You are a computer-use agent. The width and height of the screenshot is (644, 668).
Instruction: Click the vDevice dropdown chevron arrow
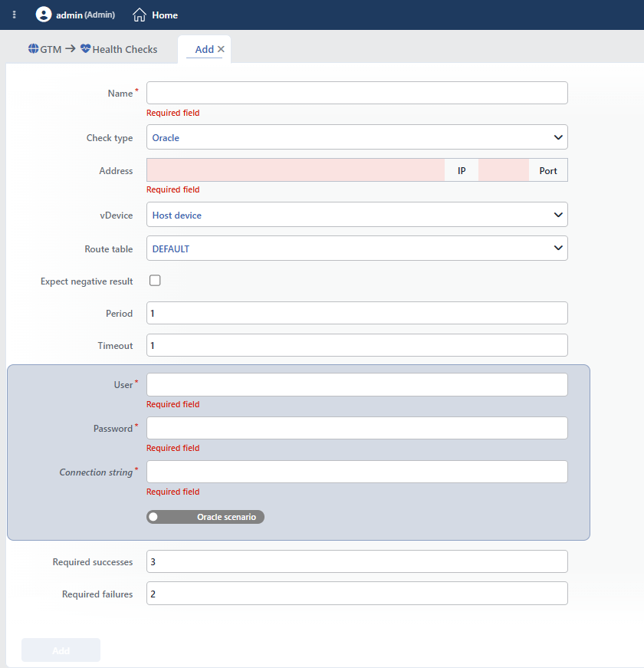[558, 215]
